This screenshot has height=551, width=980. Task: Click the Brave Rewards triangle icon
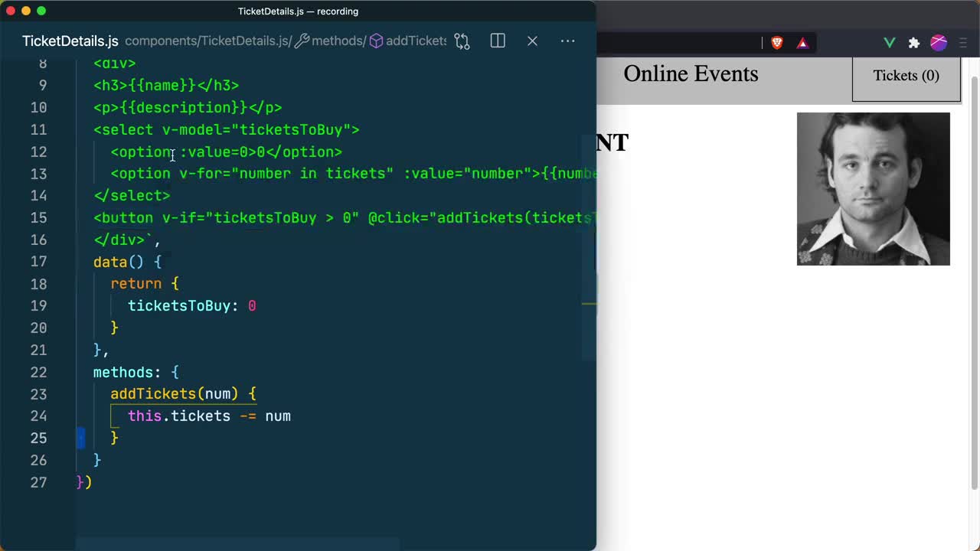802,43
